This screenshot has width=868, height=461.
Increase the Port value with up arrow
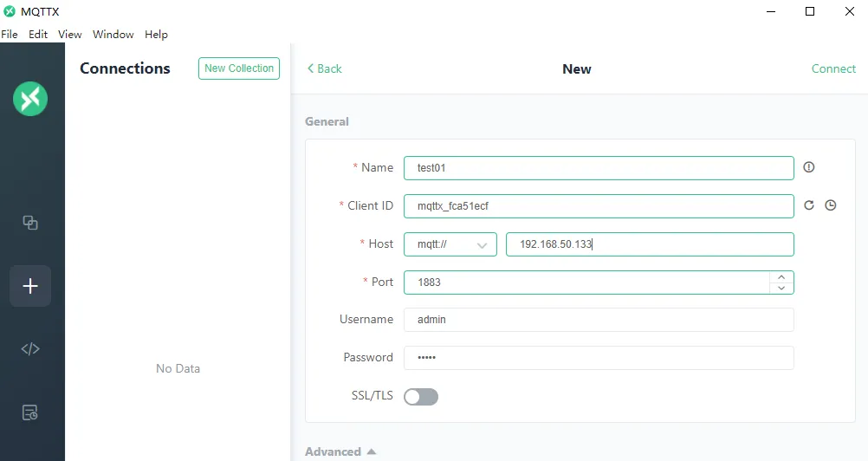(781, 277)
